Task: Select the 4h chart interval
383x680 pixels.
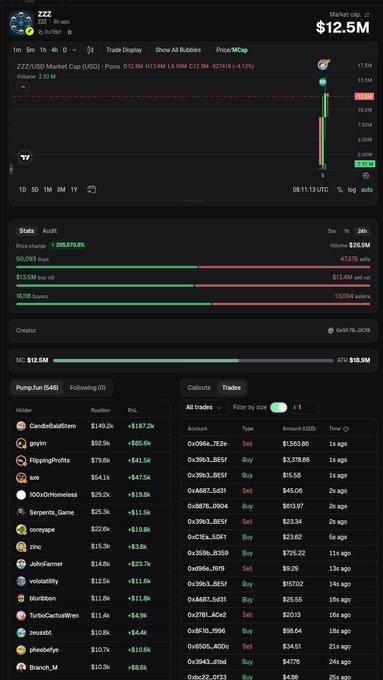Action: 55,50
